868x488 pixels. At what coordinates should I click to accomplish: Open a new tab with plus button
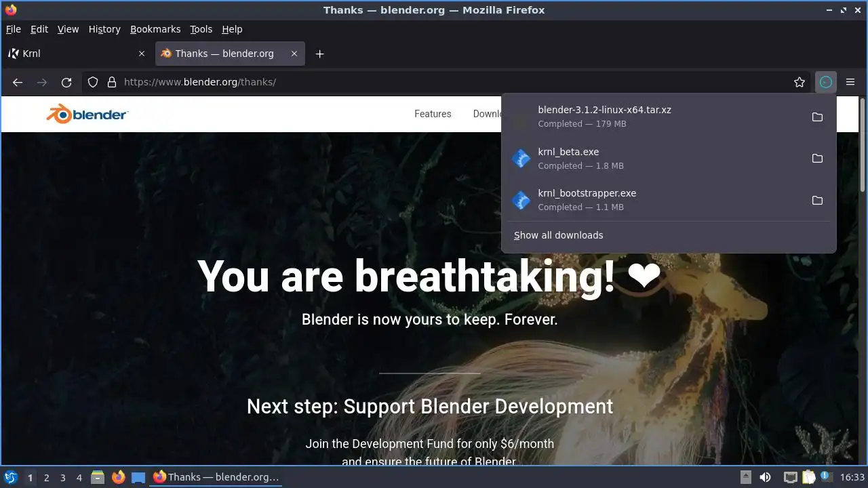tap(319, 54)
